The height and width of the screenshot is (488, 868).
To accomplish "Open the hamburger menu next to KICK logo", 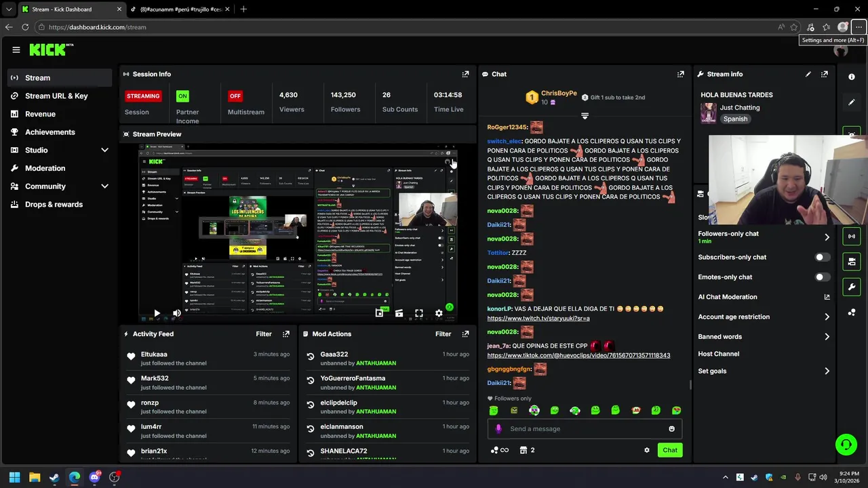I will [x=16, y=49].
